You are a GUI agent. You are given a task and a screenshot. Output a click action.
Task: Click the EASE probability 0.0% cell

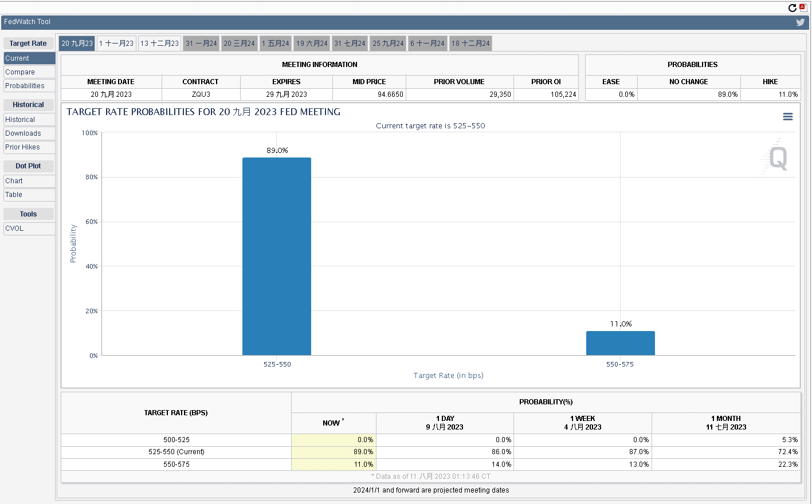click(x=611, y=94)
